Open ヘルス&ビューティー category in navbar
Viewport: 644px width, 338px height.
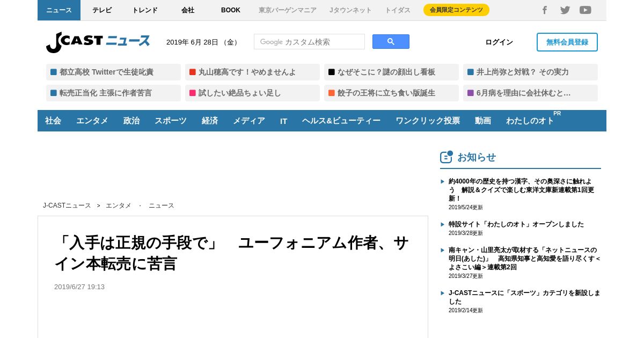point(341,121)
